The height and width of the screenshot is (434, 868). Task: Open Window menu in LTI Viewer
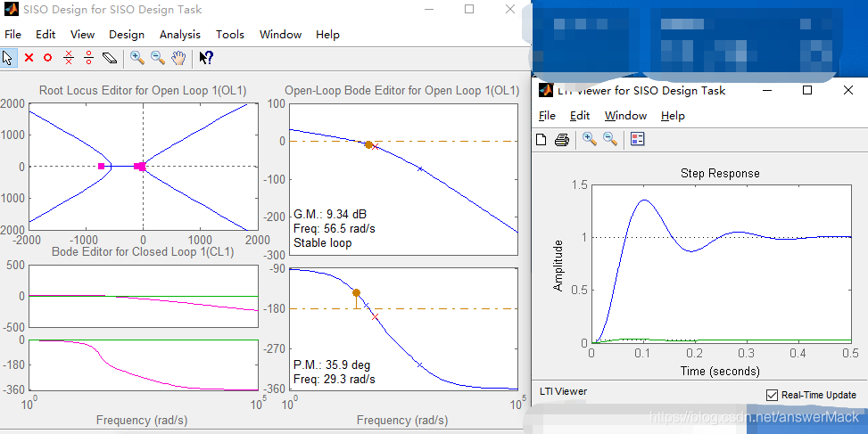pos(625,116)
